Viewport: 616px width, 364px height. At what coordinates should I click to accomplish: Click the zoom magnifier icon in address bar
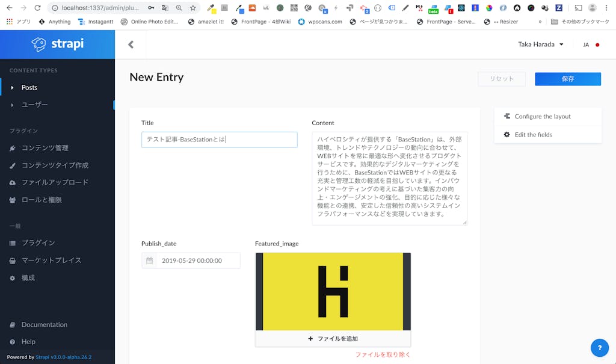179,8
